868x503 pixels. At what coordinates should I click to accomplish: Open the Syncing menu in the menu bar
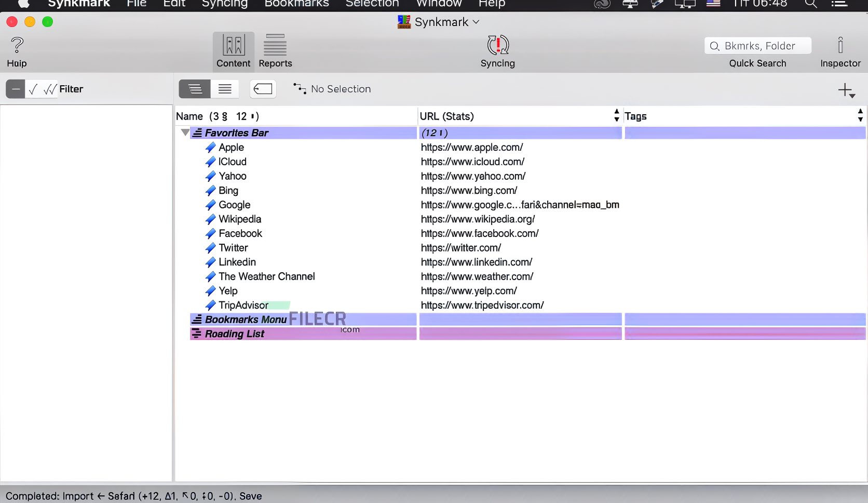pyautogui.click(x=224, y=4)
